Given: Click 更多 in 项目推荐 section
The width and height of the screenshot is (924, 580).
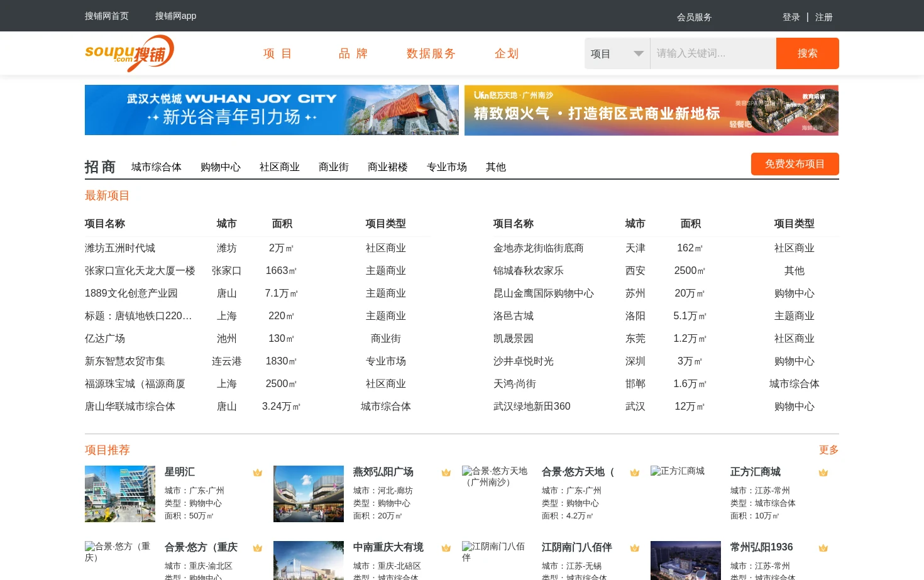Looking at the screenshot, I should click(828, 450).
